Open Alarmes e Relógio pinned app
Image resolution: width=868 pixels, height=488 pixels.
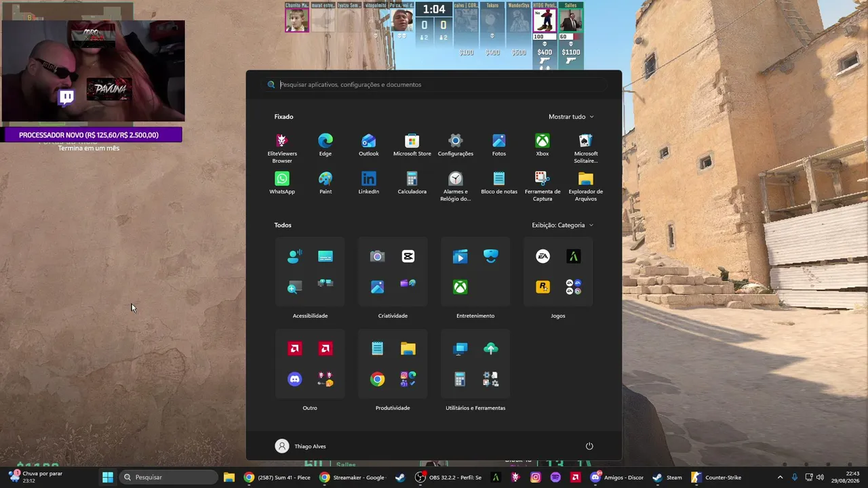(x=456, y=186)
